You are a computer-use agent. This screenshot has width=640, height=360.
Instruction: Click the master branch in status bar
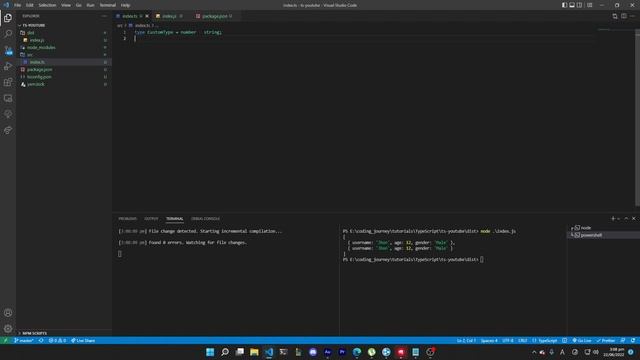click(x=24, y=340)
